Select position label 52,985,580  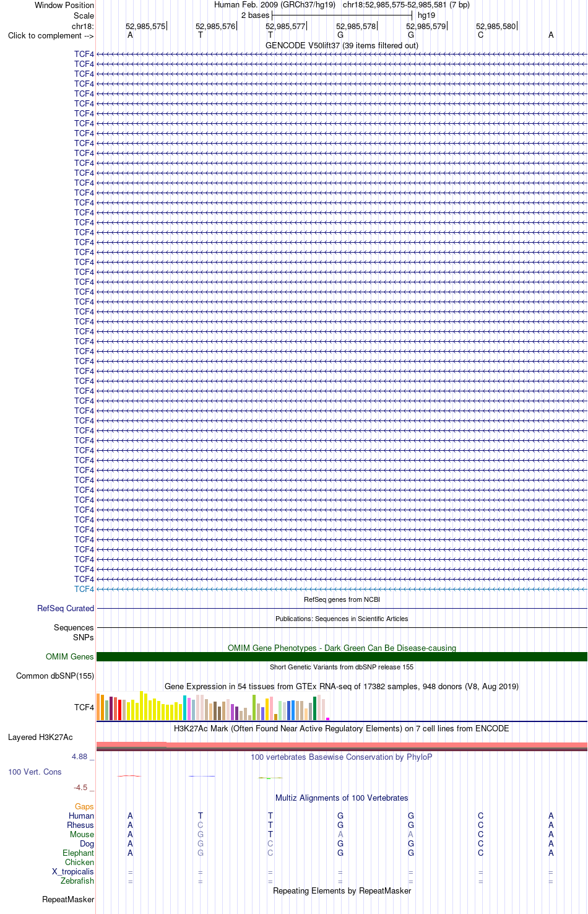(496, 27)
